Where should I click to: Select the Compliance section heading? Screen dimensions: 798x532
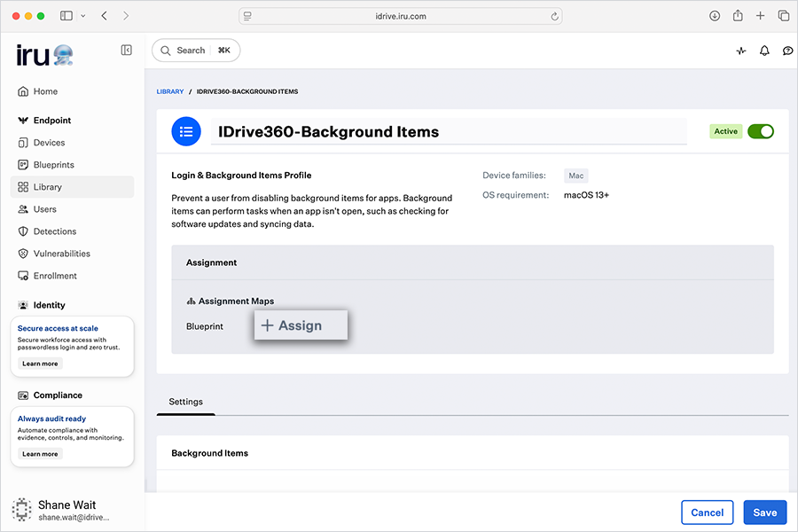pyautogui.click(x=58, y=395)
